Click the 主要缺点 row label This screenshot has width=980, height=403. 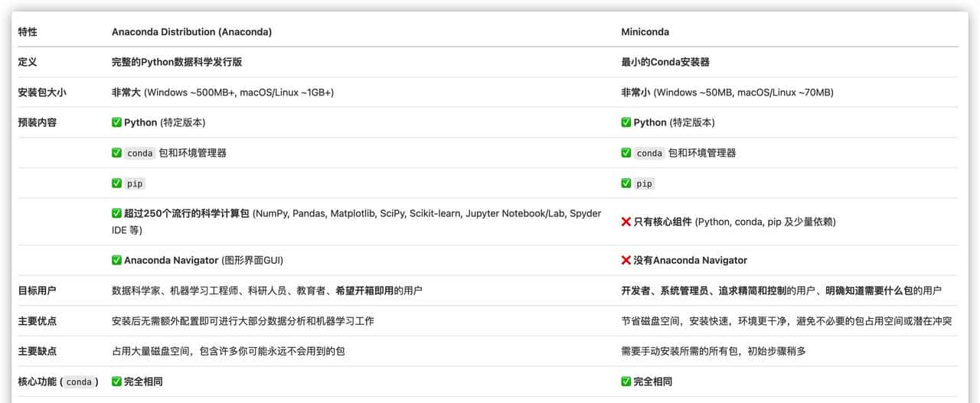click(38, 351)
